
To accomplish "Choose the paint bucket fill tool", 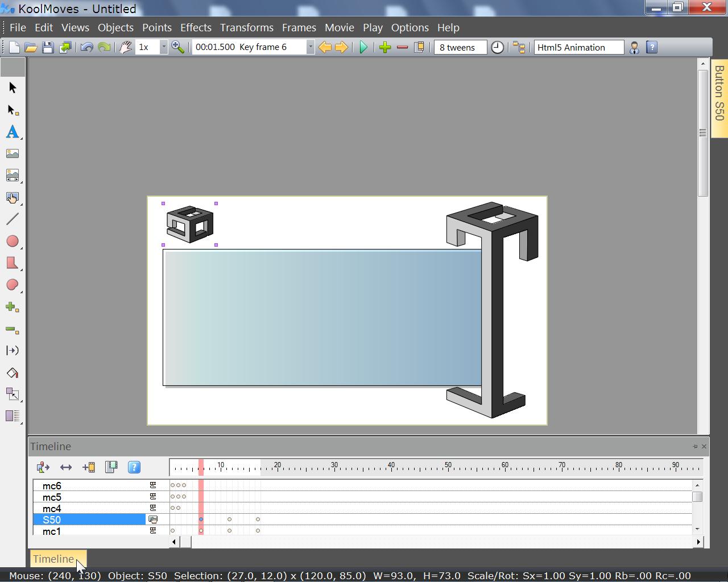I will (12, 373).
